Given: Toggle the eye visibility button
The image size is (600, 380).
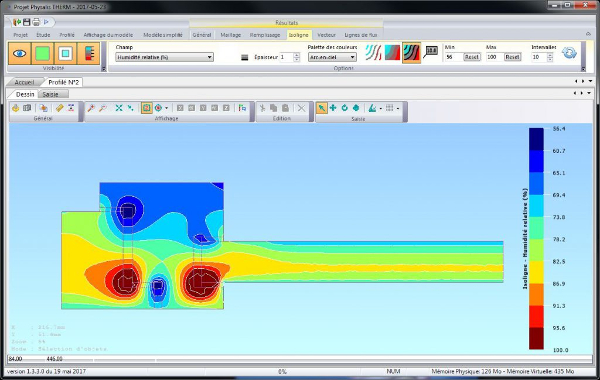Looking at the screenshot, I should pos(20,53).
